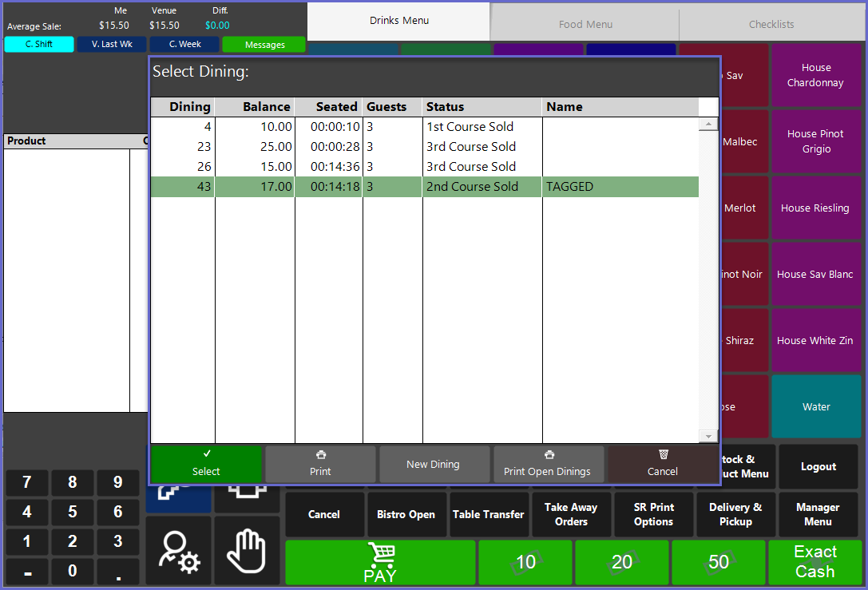
Task: Click the raised hand icon button
Action: point(246,552)
